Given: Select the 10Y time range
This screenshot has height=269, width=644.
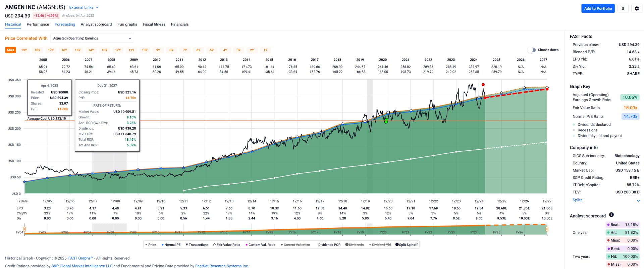Looking at the screenshot, I should tap(145, 50).
